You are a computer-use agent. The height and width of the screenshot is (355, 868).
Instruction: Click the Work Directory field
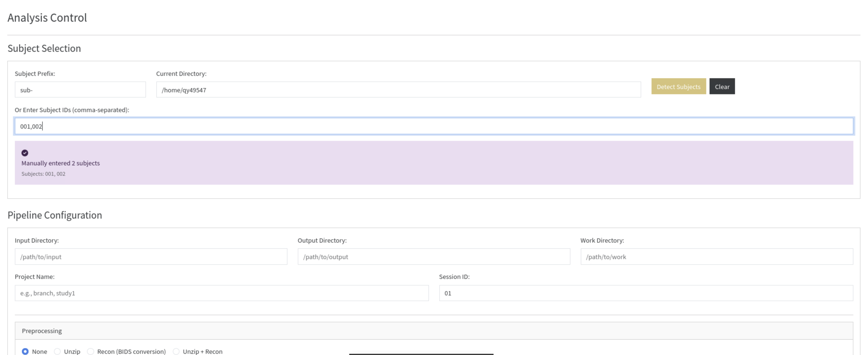coord(717,257)
